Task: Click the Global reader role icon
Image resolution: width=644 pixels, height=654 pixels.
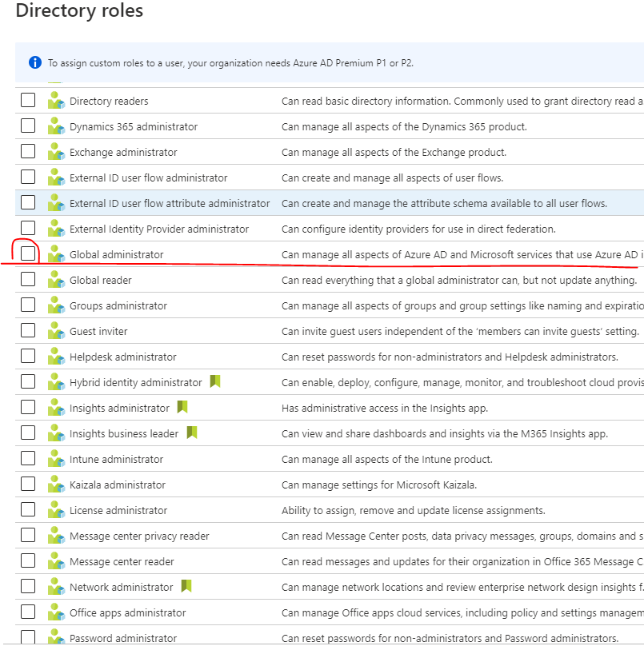Action: coord(55,280)
